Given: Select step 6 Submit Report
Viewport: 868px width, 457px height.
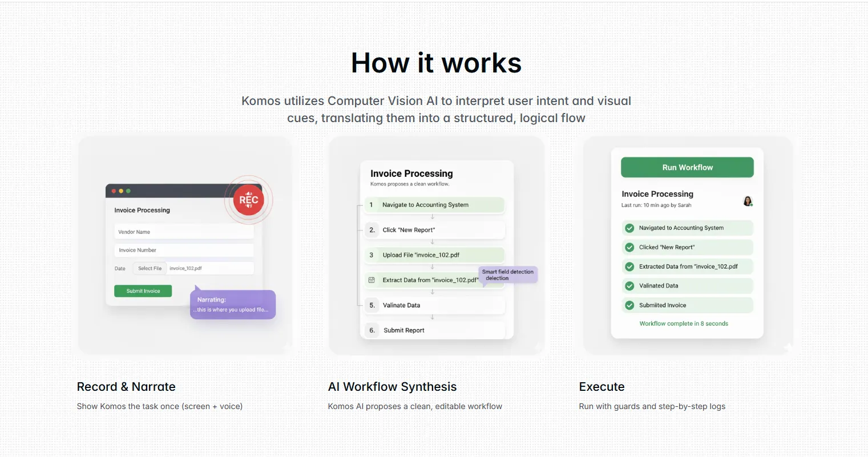Looking at the screenshot, I should (x=434, y=330).
